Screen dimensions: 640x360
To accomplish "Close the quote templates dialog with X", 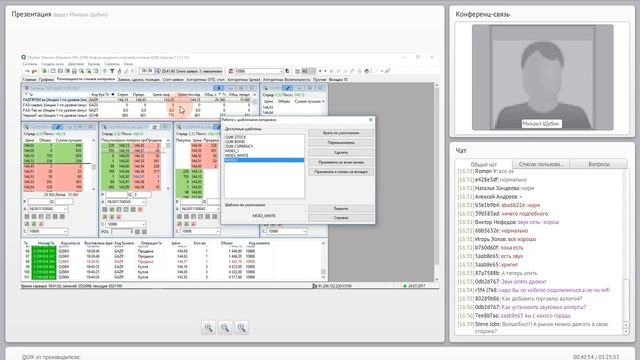I will pyautogui.click(x=370, y=120).
